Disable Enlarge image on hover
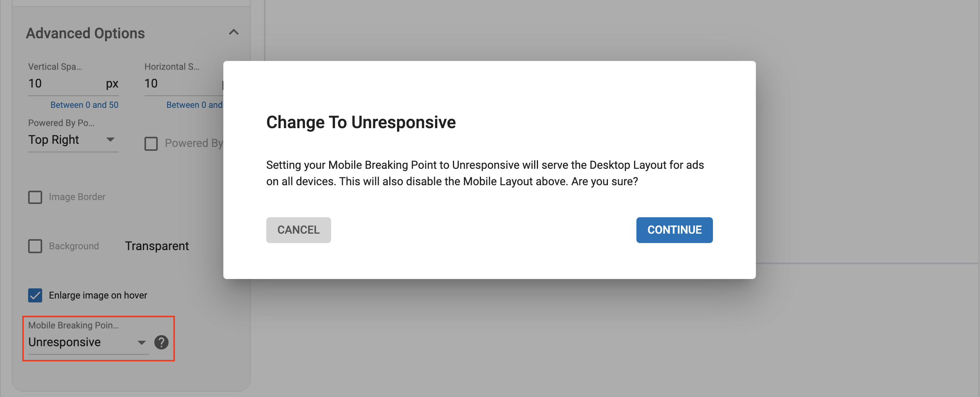Screen dimensions: 980x397 [35, 295]
